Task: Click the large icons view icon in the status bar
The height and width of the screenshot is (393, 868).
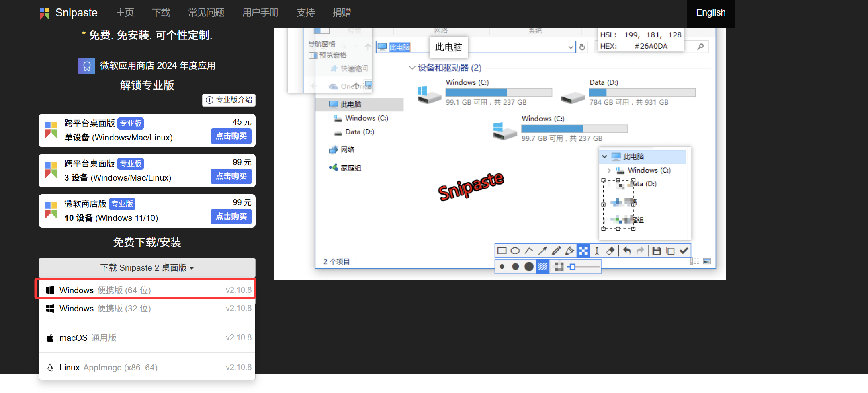Action: pos(707,261)
